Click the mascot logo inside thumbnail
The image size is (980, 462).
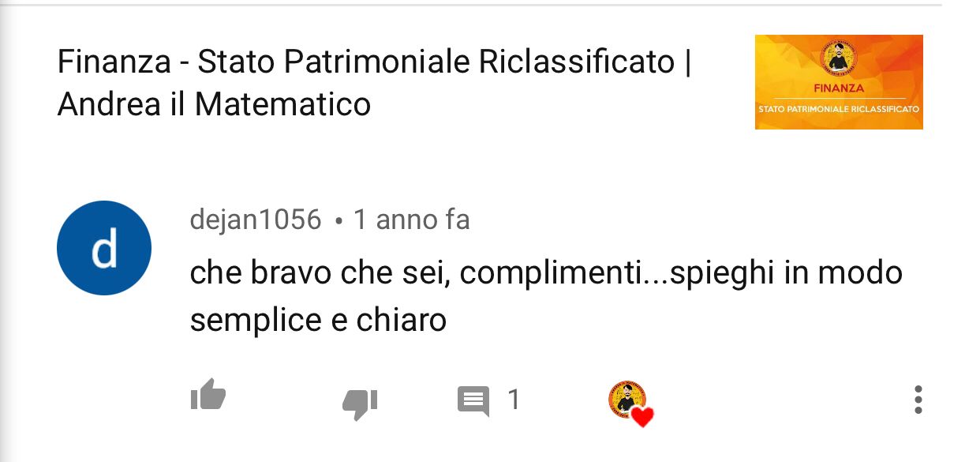pos(839,60)
